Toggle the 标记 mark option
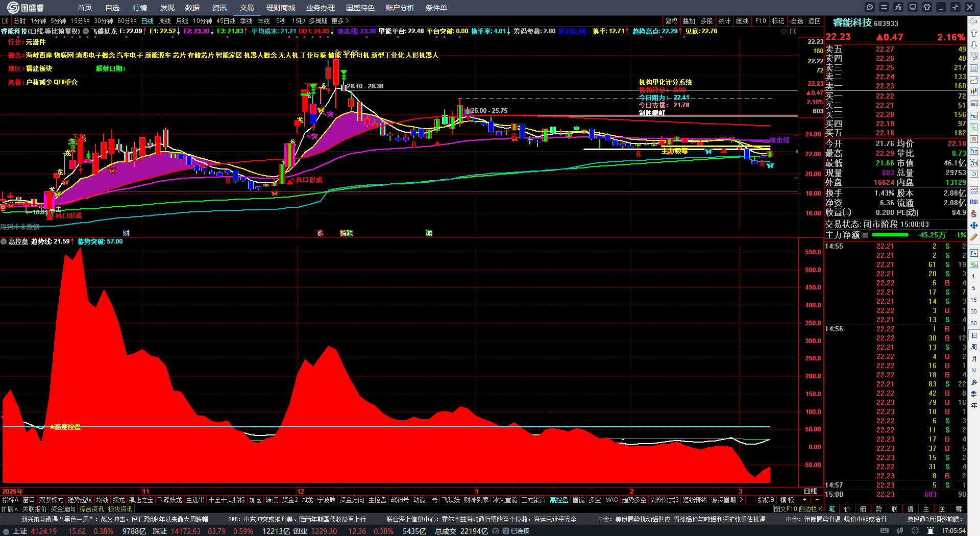This screenshot has height=536, width=980. click(x=778, y=21)
